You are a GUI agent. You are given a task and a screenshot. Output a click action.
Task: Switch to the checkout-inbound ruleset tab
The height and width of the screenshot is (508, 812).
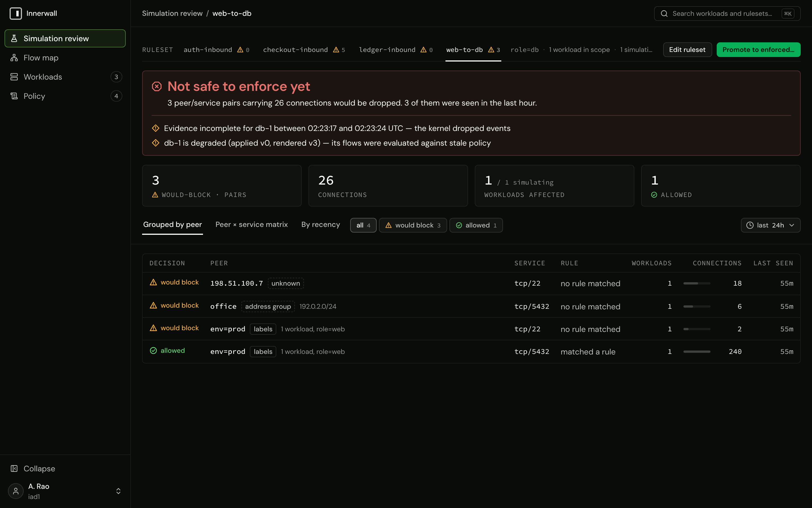pos(304,50)
